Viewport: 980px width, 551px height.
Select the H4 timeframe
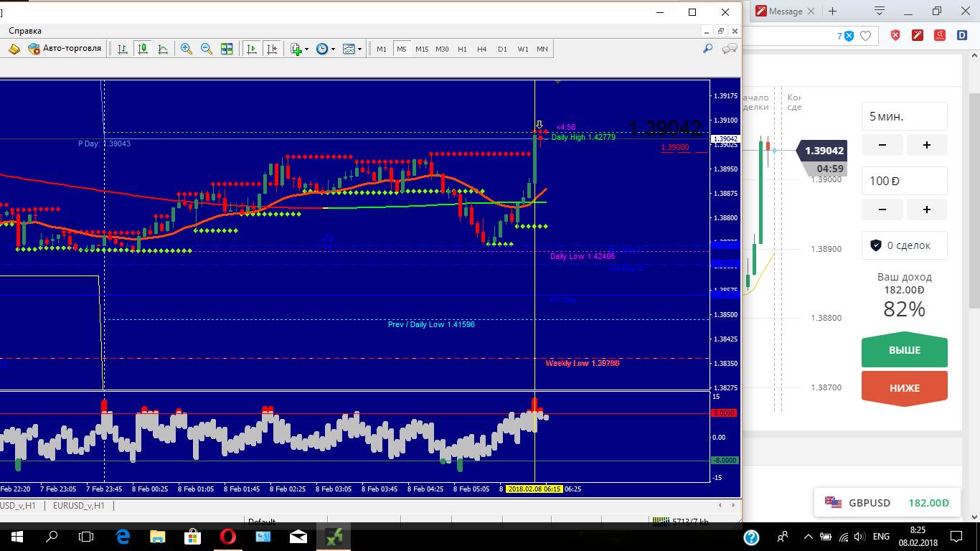[x=482, y=49]
